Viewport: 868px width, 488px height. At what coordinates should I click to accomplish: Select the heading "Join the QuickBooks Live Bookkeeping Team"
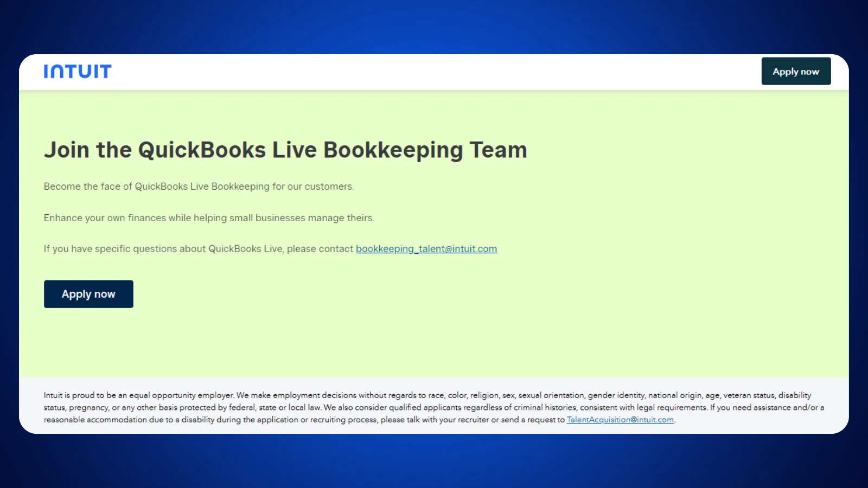(285, 150)
